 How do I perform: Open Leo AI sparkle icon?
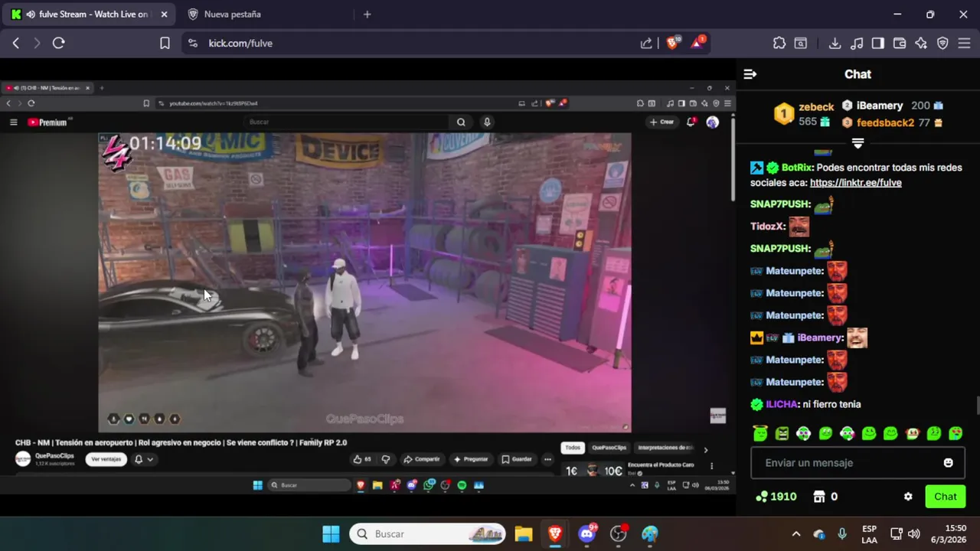coord(921,44)
